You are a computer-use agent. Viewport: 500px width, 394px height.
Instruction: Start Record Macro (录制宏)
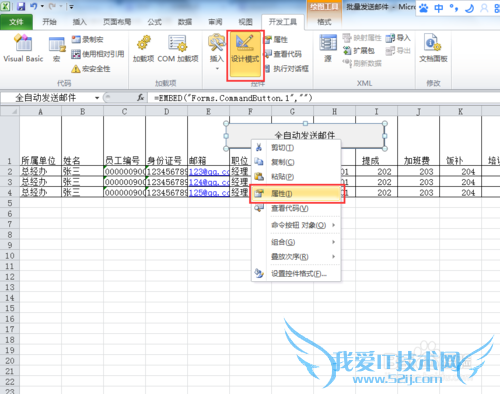click(87, 39)
